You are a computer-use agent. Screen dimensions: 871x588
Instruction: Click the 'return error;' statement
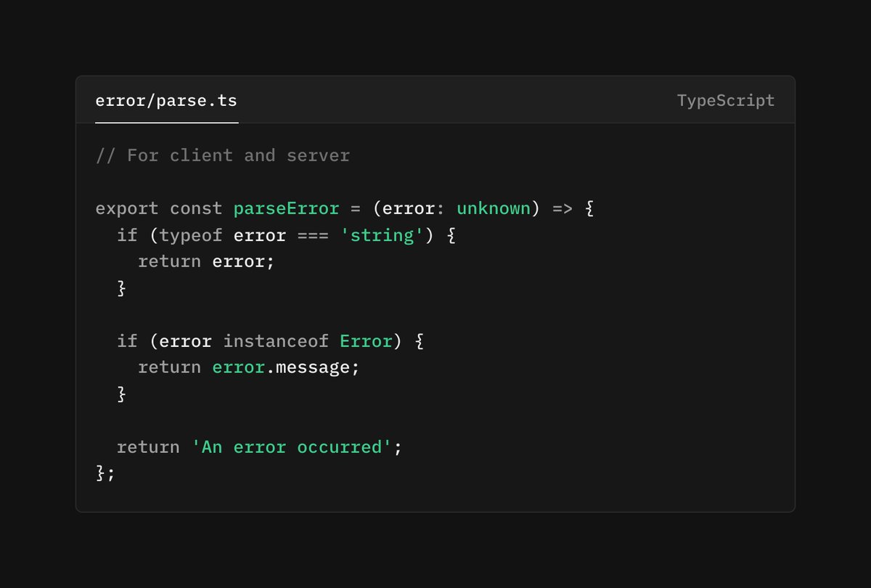click(x=206, y=262)
